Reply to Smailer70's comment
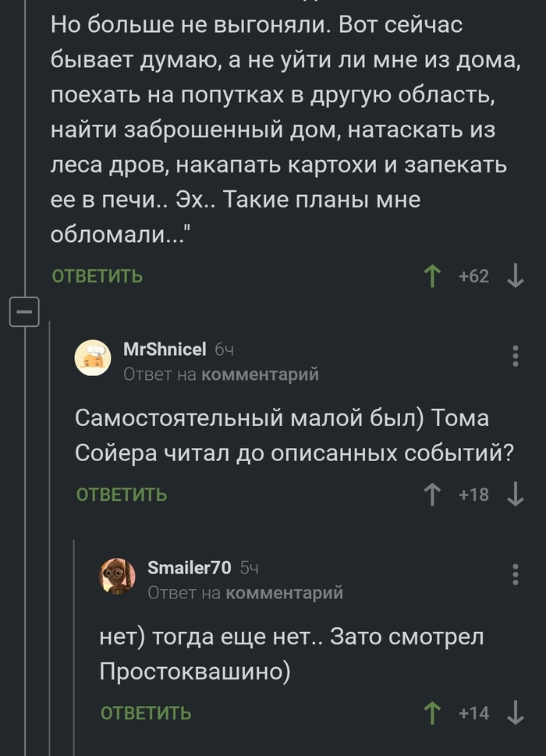Image resolution: width=546 pixels, height=756 pixels. 146,713
